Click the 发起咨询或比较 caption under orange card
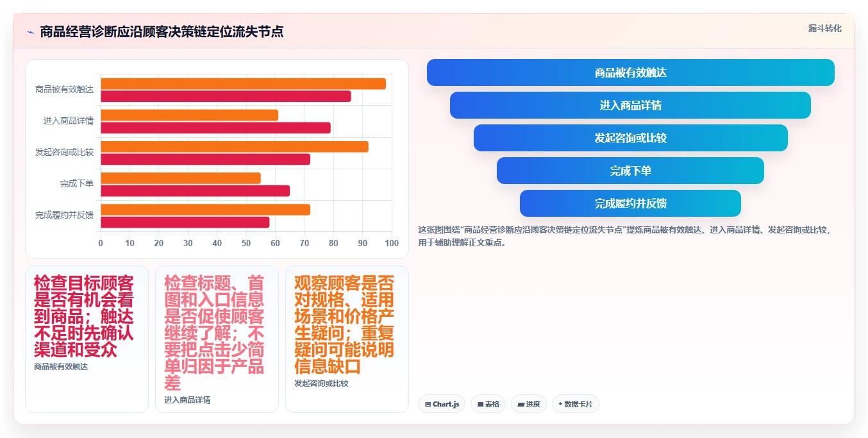Screen dimensions: 868x438 [321, 383]
